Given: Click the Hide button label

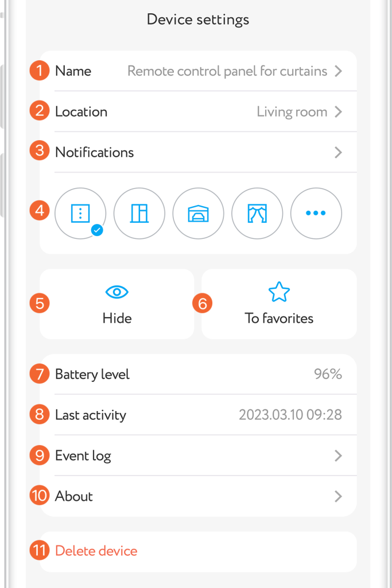Looking at the screenshot, I should pos(117,318).
